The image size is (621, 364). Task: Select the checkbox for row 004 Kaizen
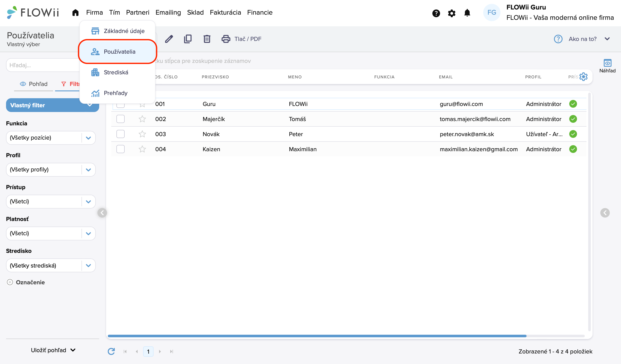click(x=121, y=149)
